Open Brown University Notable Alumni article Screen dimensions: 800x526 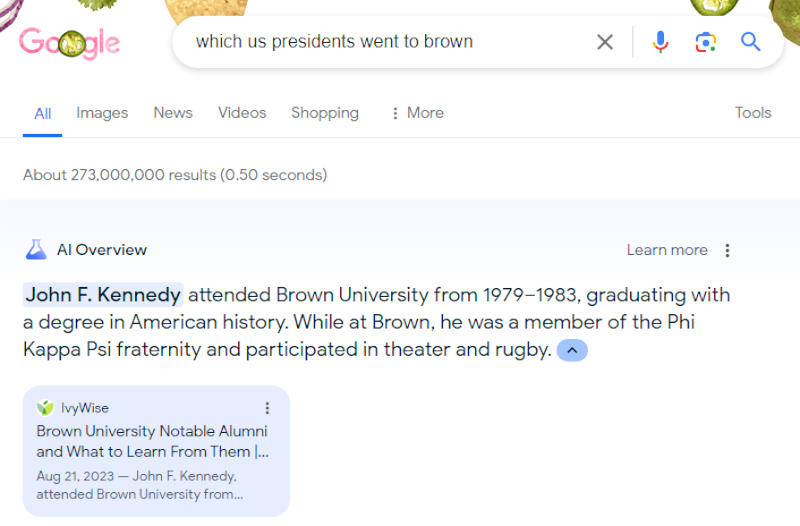tap(152, 441)
